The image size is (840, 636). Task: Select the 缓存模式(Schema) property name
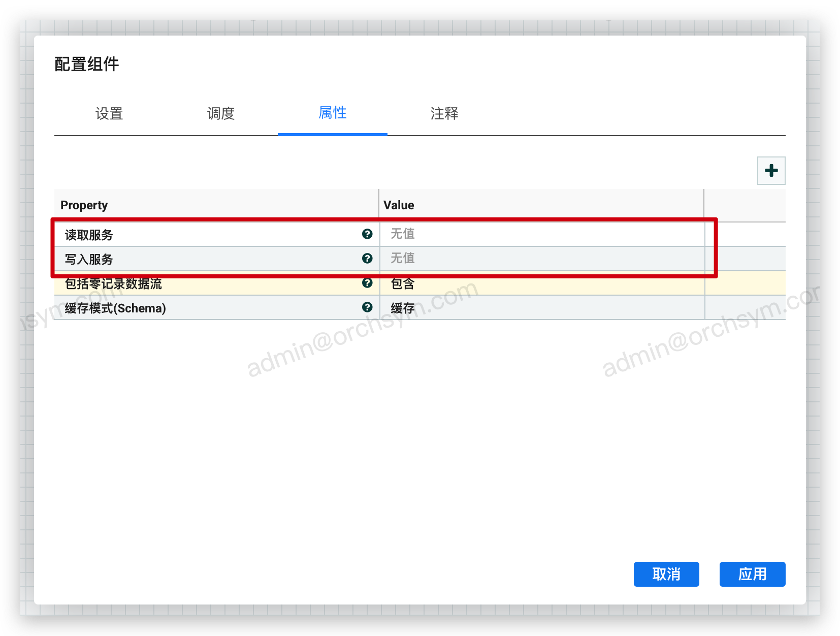115,308
